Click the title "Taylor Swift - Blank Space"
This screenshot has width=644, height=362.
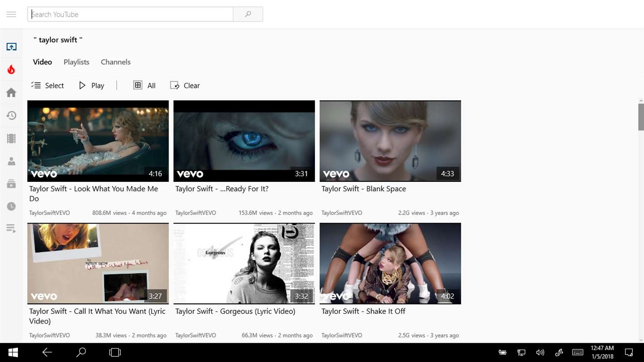tap(364, 189)
